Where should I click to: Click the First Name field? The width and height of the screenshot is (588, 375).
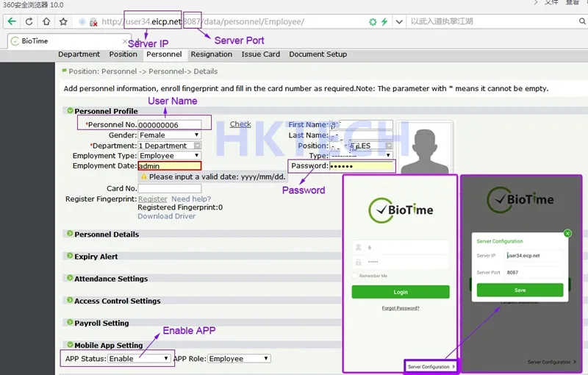[361, 124]
